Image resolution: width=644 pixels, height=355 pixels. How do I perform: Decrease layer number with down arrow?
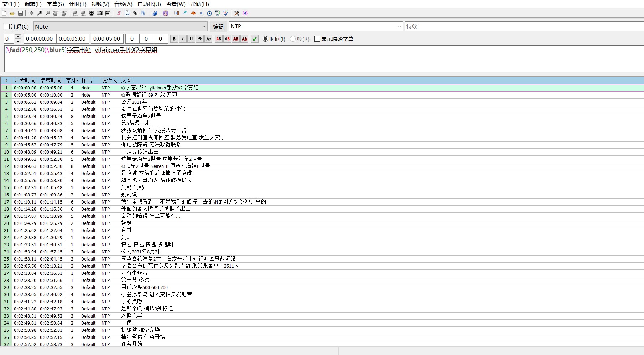18,41
